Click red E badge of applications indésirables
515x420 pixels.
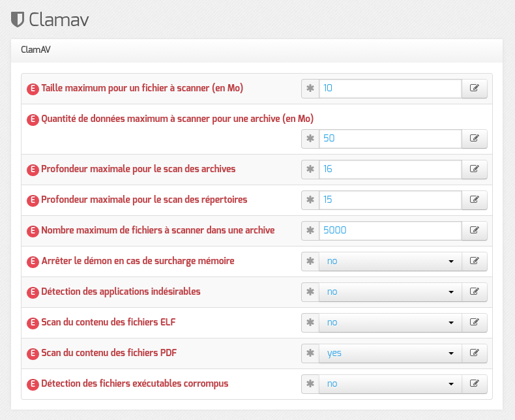33,292
